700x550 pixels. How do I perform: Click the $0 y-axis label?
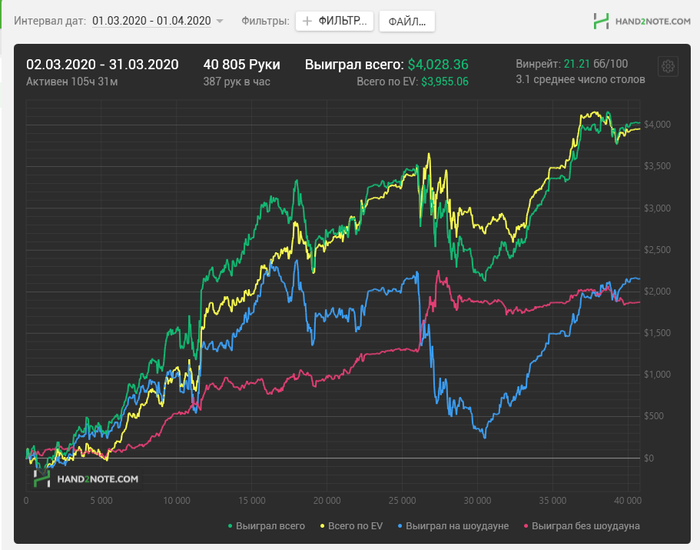[x=649, y=458]
